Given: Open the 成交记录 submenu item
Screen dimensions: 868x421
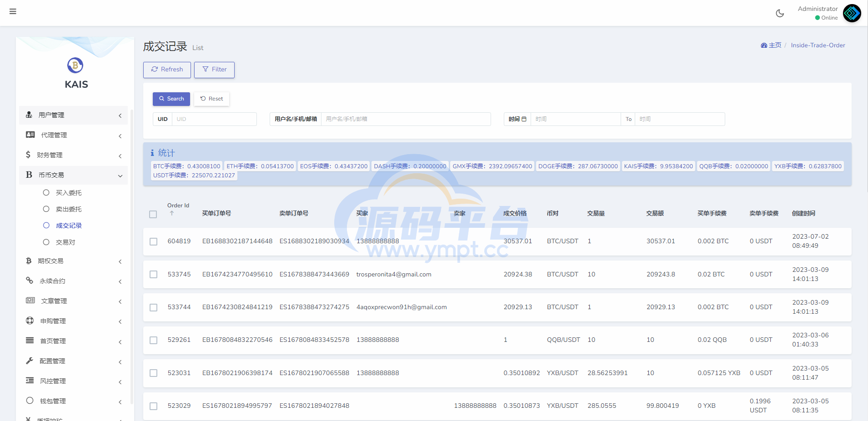Looking at the screenshot, I should (69, 226).
